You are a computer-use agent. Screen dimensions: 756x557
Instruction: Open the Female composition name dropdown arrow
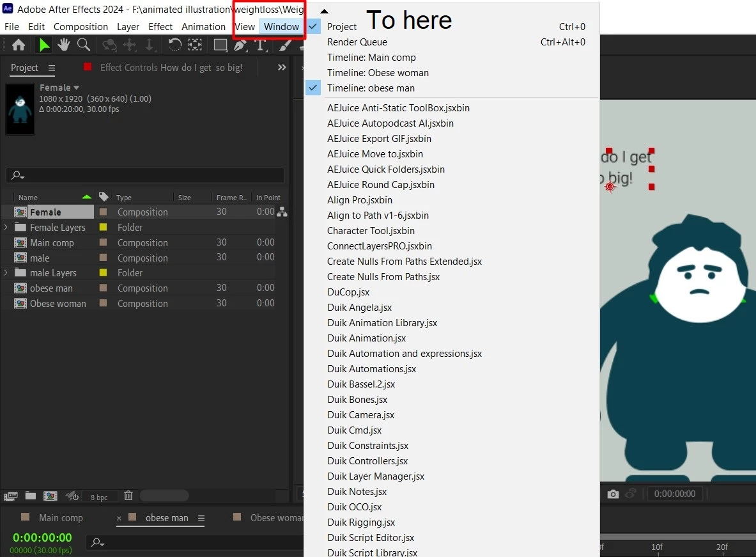(x=76, y=88)
